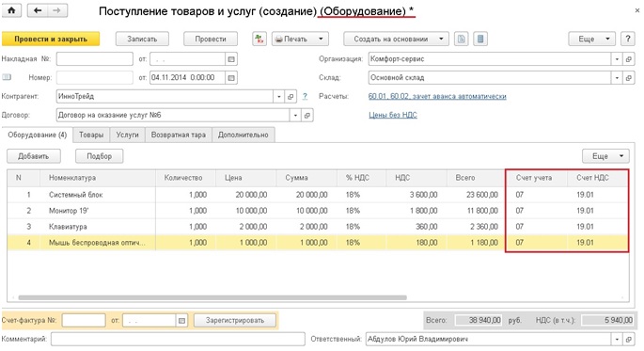Screen dimensions: 644x351
Task: Open calendar for Счет-фактура date
Action: (x=181, y=321)
